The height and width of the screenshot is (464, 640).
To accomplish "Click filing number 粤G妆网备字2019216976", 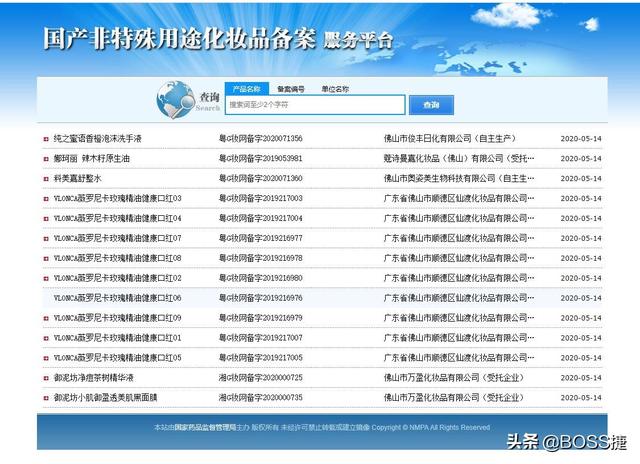I will [261, 298].
